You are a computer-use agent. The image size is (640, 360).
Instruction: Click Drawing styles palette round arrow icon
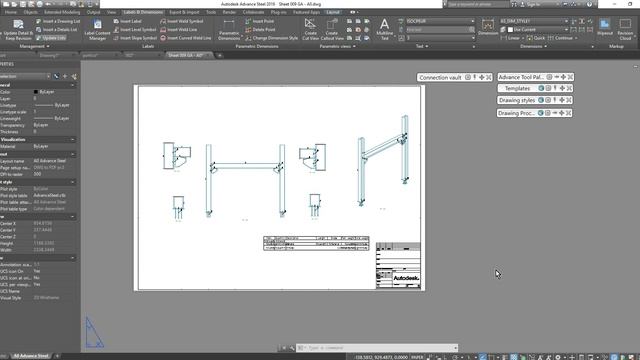click(x=541, y=100)
